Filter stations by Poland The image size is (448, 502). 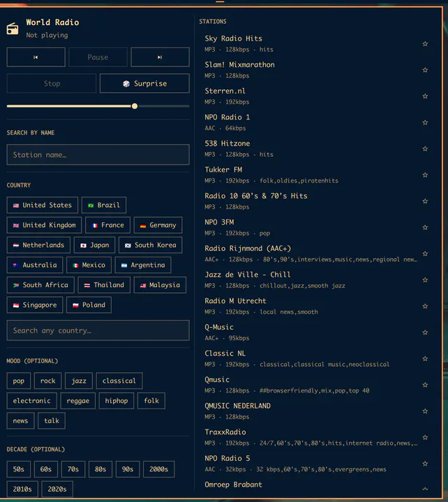89,305
